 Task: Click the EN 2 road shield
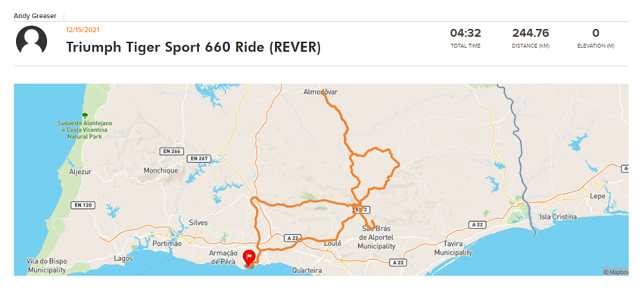point(360,210)
